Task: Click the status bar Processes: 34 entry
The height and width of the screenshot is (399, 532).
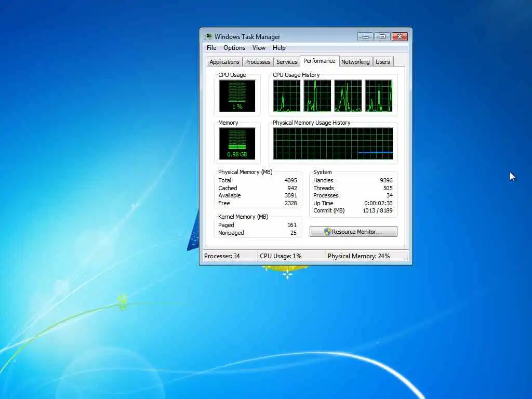Action: click(222, 256)
